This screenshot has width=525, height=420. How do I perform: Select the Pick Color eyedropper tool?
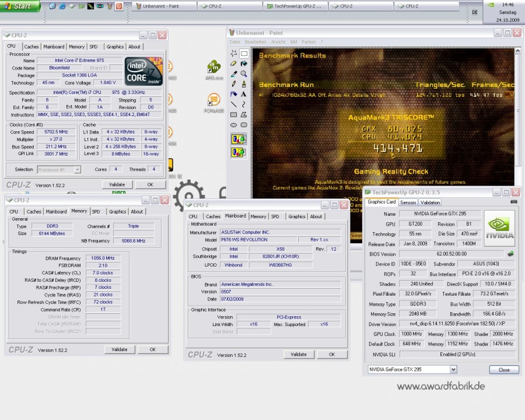234,73
